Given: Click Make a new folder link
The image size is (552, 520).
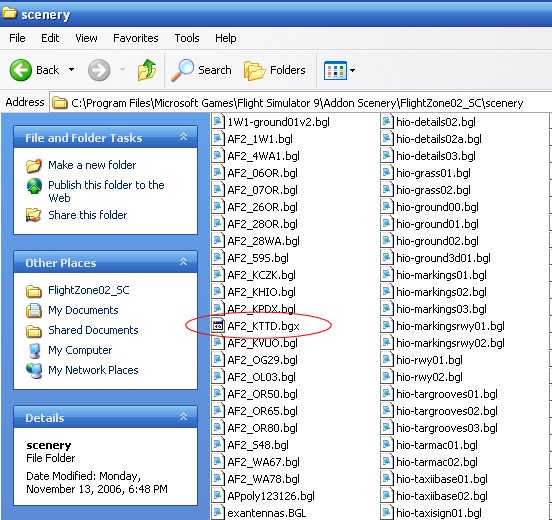Looking at the screenshot, I should (92, 165).
